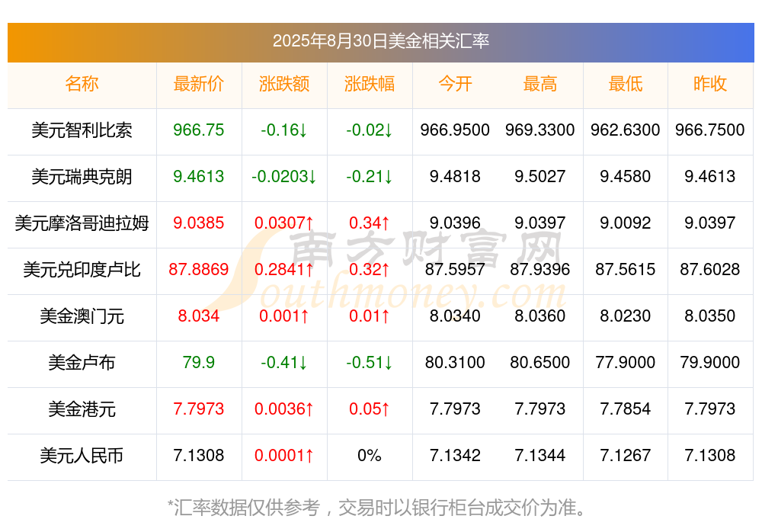762x532 pixels.
Task: Select change percent -0.21↓
Action: tap(370, 177)
